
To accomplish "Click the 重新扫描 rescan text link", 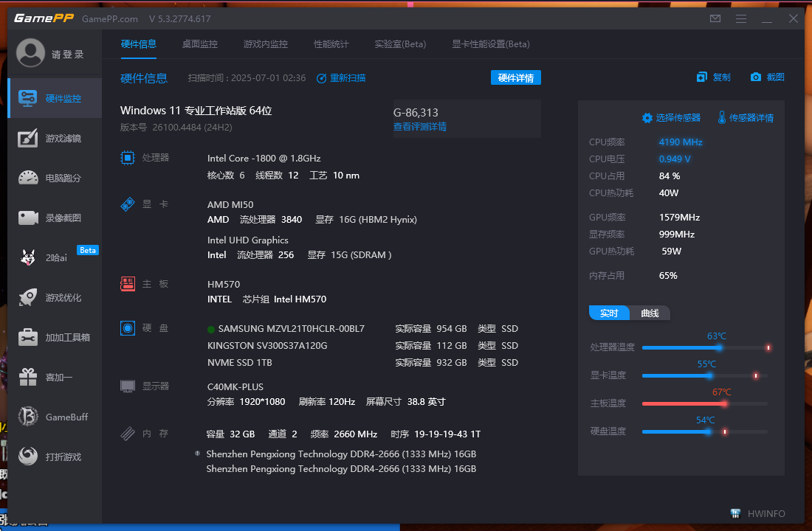I will click(x=348, y=78).
